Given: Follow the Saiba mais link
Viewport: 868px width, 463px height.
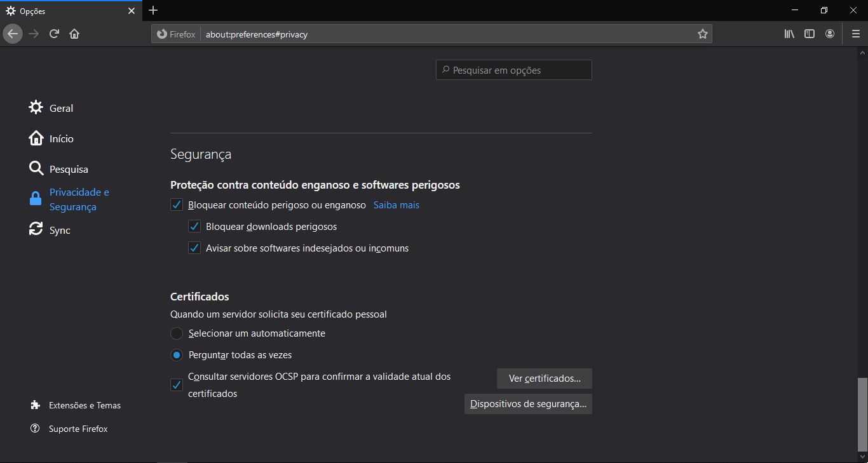Looking at the screenshot, I should pos(396,205).
